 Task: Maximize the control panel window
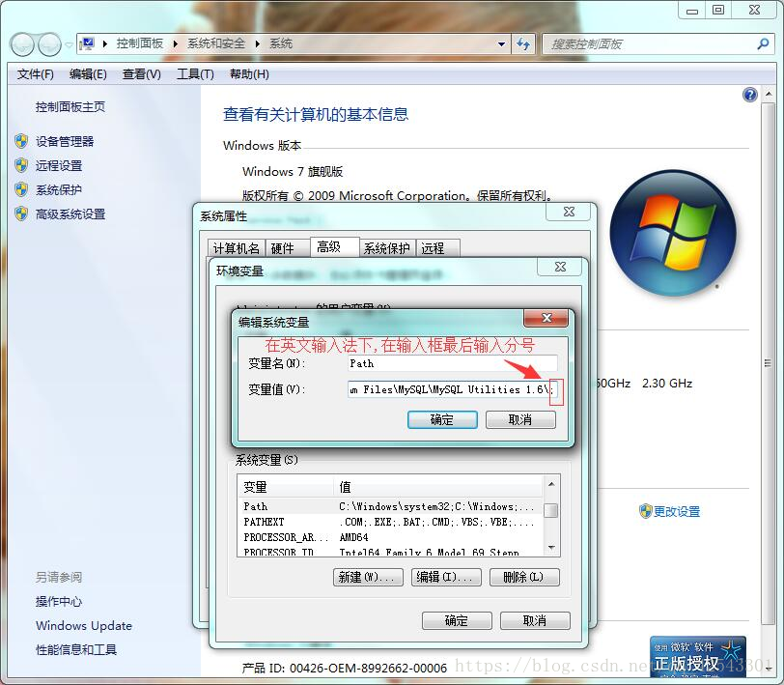pos(718,11)
